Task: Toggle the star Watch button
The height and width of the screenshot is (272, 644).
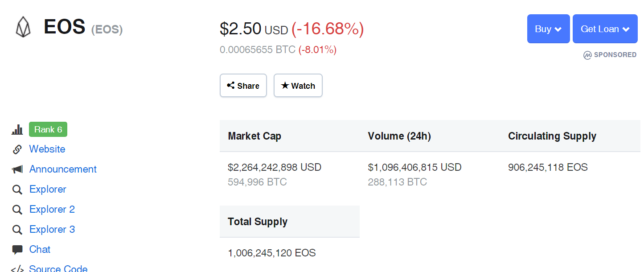Action: pos(298,85)
